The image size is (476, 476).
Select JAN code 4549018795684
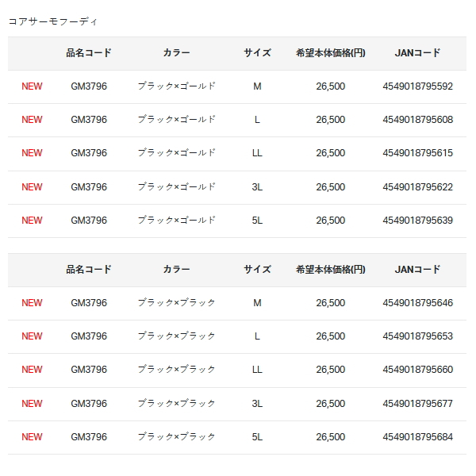(x=417, y=437)
